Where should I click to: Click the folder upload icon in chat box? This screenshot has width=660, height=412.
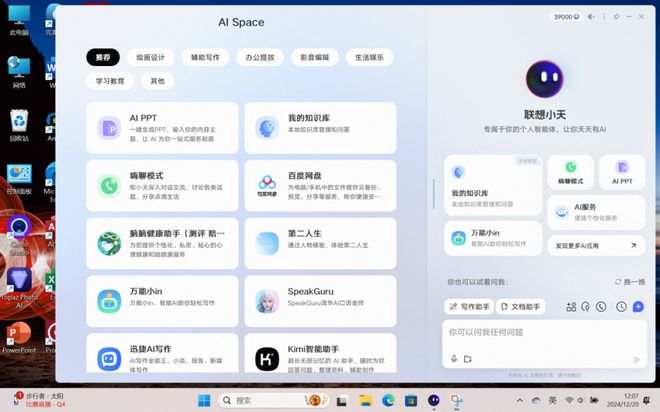pyautogui.click(x=468, y=359)
